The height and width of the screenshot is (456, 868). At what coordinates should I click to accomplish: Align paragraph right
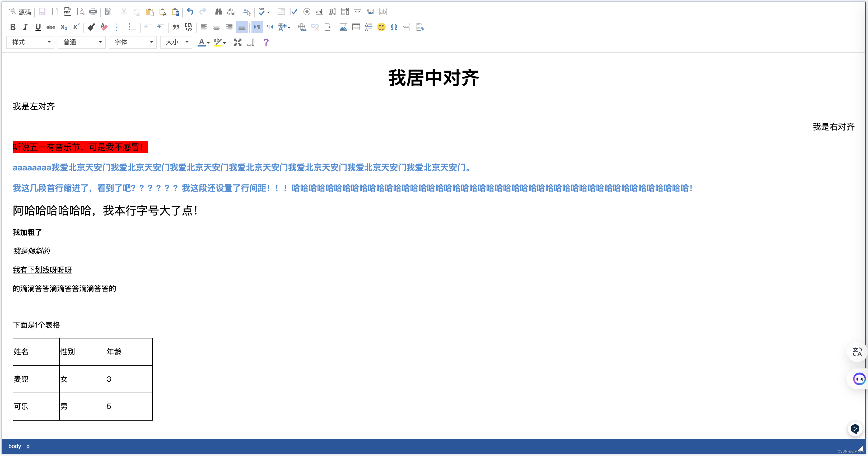pyautogui.click(x=229, y=27)
